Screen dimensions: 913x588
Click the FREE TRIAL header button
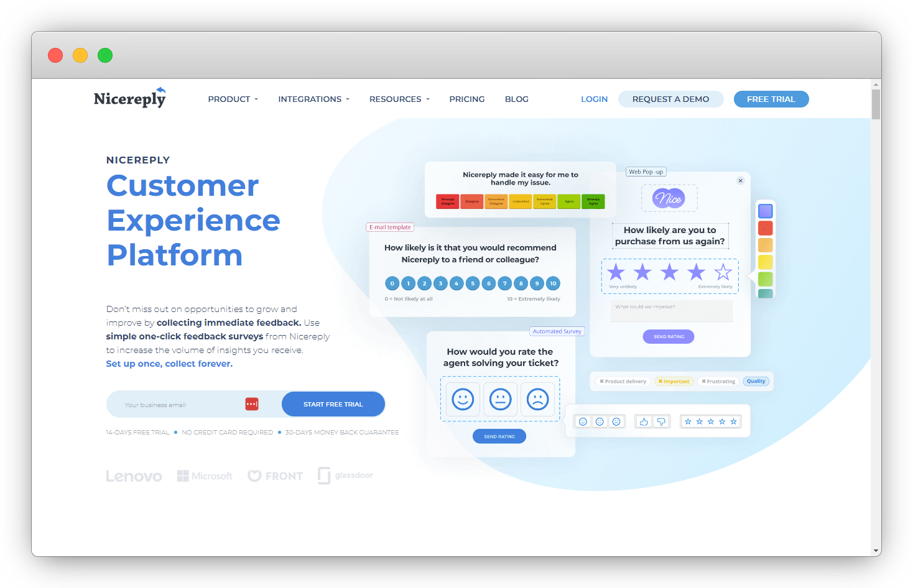tap(771, 99)
